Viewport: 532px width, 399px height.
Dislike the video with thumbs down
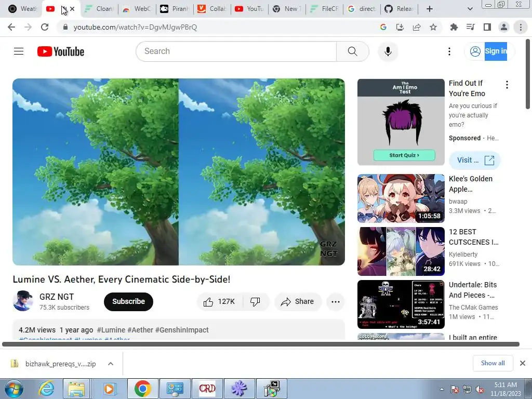[x=255, y=302]
